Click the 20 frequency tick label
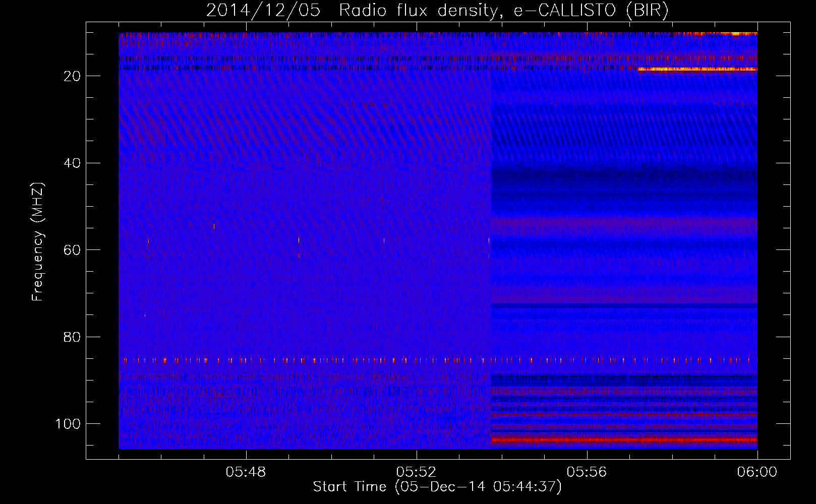 73,76
